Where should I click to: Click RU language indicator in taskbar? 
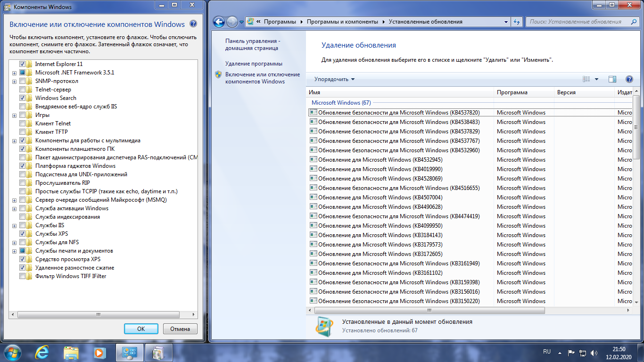pos(547,352)
